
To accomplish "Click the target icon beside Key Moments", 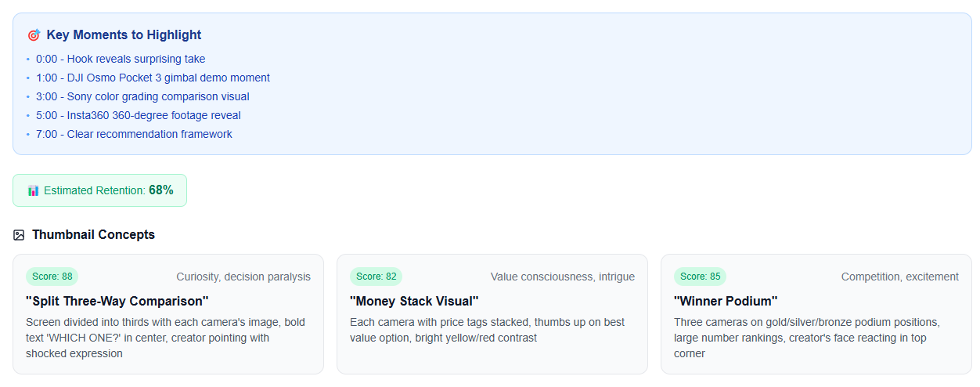I will pos(34,35).
